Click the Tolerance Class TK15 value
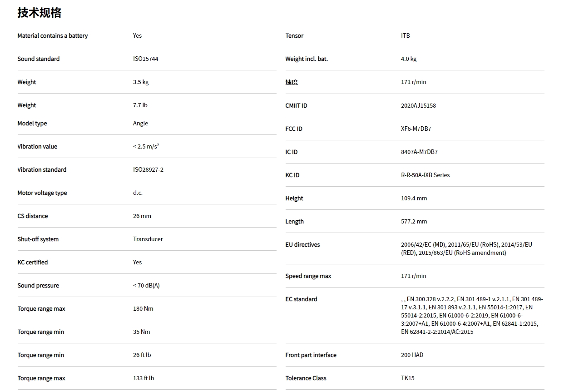The height and width of the screenshot is (392, 564). pyautogui.click(x=407, y=378)
